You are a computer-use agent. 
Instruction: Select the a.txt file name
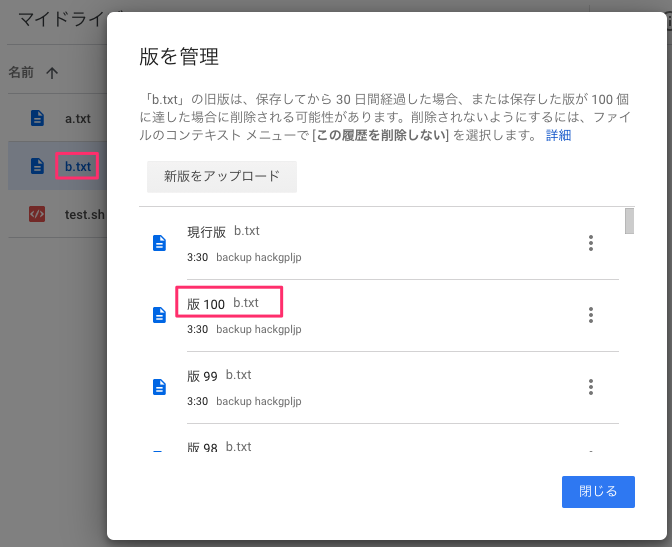(78, 119)
